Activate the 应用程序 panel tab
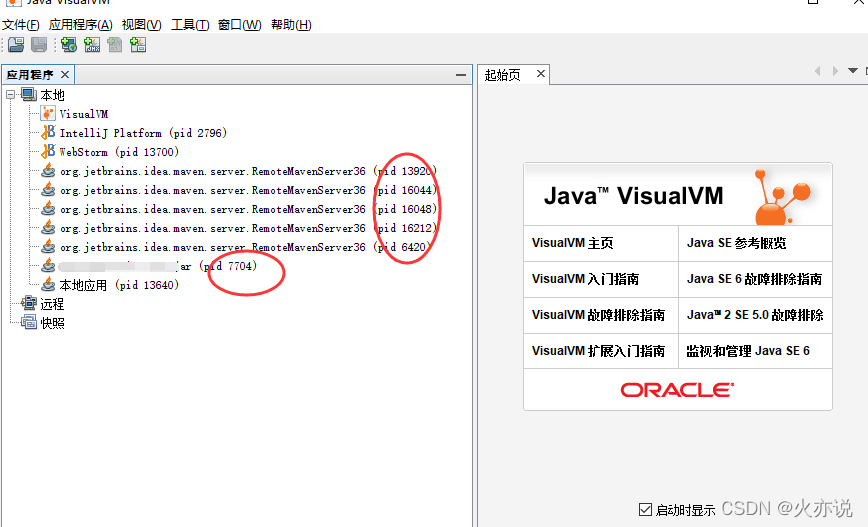Screen dimensions: 868x527 pyautogui.click(x=30, y=75)
